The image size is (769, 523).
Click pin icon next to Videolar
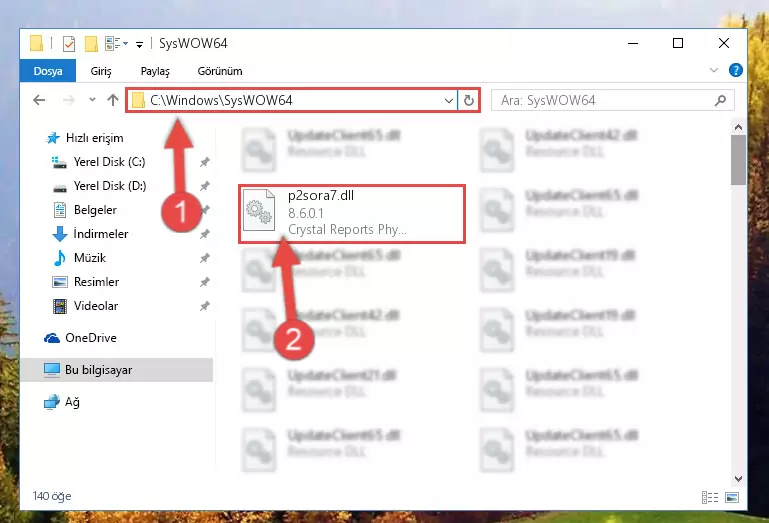[205, 306]
